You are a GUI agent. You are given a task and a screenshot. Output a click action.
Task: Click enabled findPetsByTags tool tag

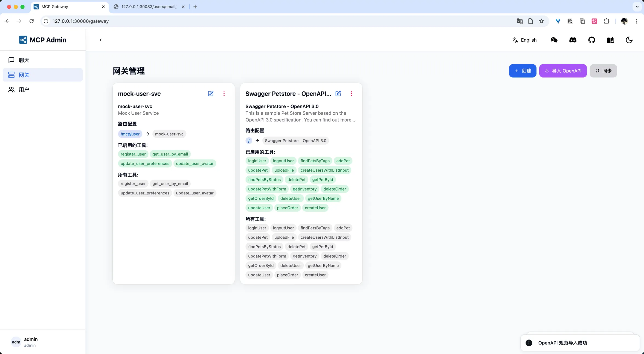[x=315, y=161]
